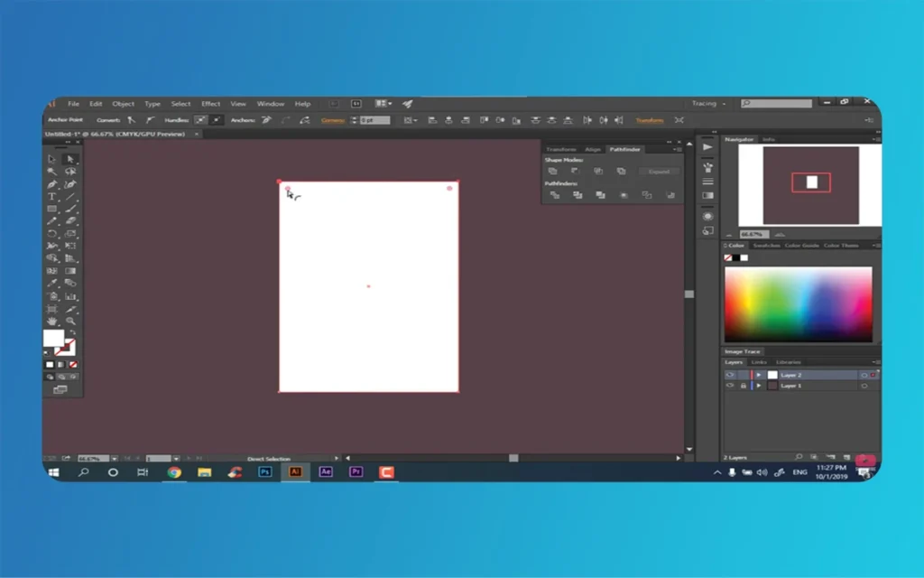Launch Premiere Pro from the taskbar
Screen dimensions: 924x578
(x=356, y=471)
